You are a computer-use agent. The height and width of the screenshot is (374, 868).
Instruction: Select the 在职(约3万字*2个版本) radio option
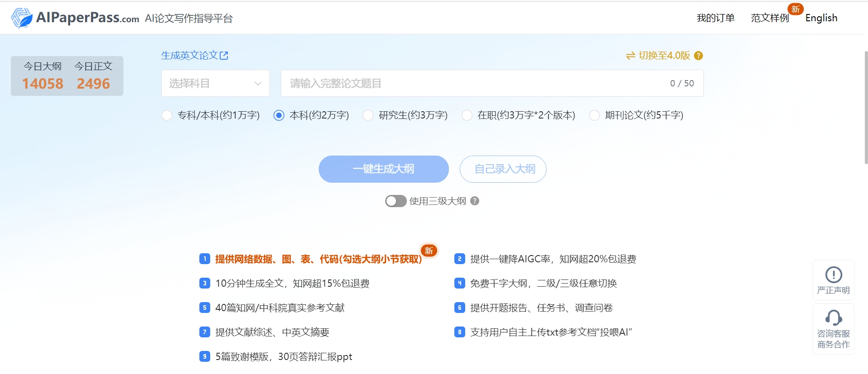[x=467, y=115]
